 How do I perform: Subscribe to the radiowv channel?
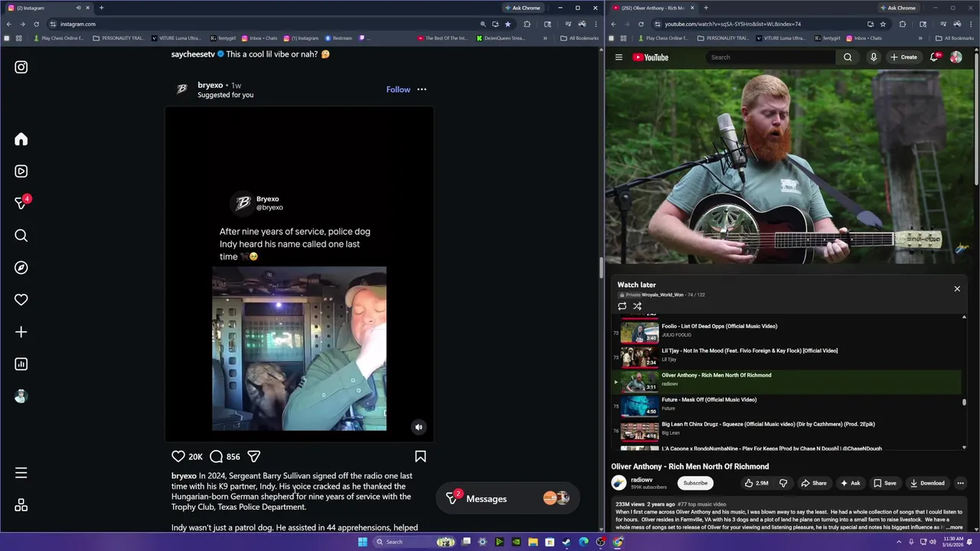(x=695, y=483)
